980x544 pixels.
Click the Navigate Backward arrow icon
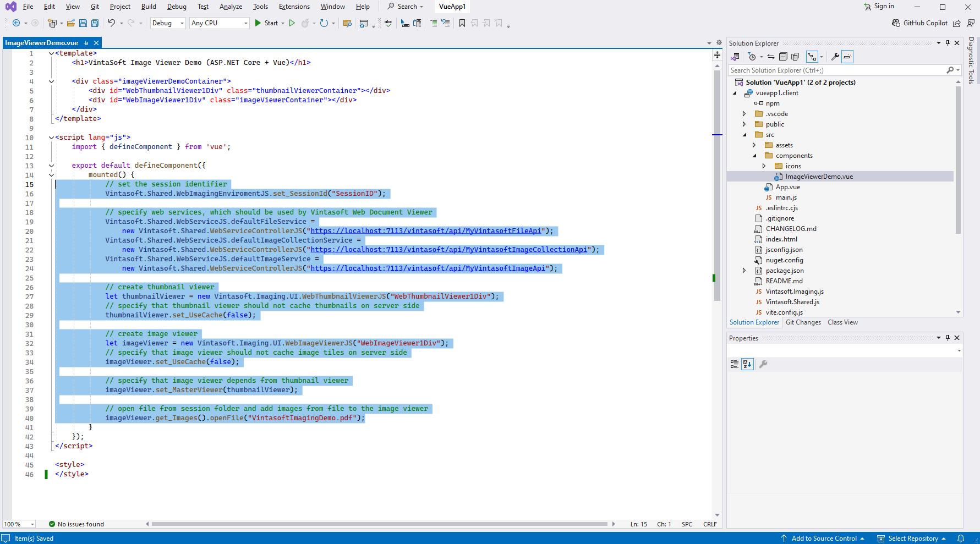16,23
